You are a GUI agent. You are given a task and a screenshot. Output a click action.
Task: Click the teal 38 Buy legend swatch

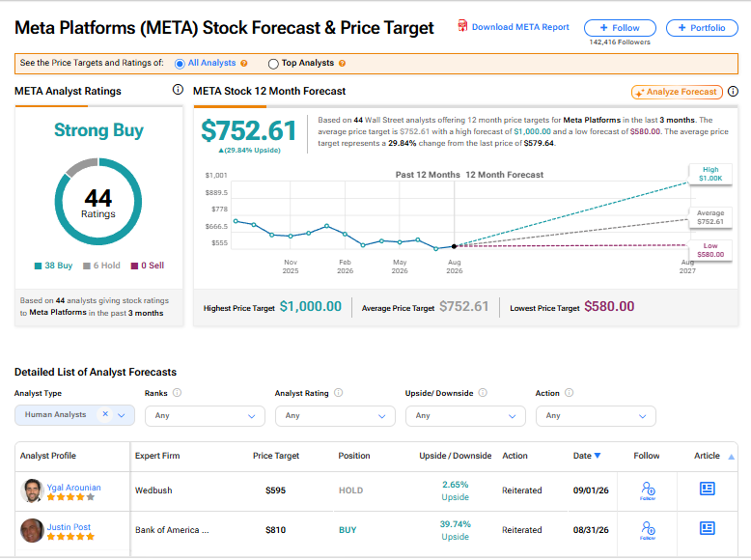tap(38, 266)
